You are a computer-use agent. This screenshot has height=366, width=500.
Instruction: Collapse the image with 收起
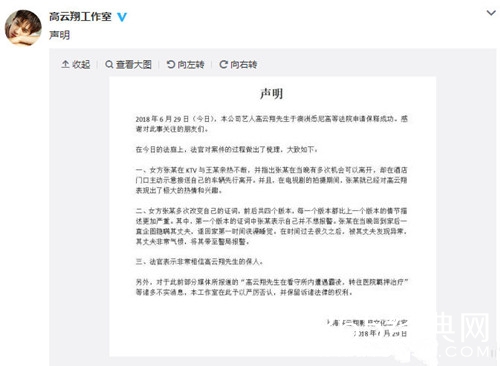(x=76, y=64)
